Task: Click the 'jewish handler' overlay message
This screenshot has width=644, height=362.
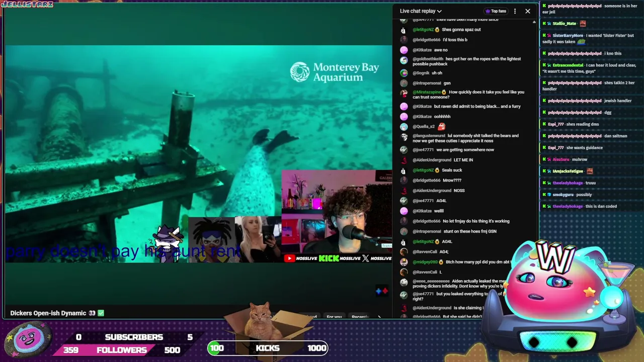Action: (618, 101)
